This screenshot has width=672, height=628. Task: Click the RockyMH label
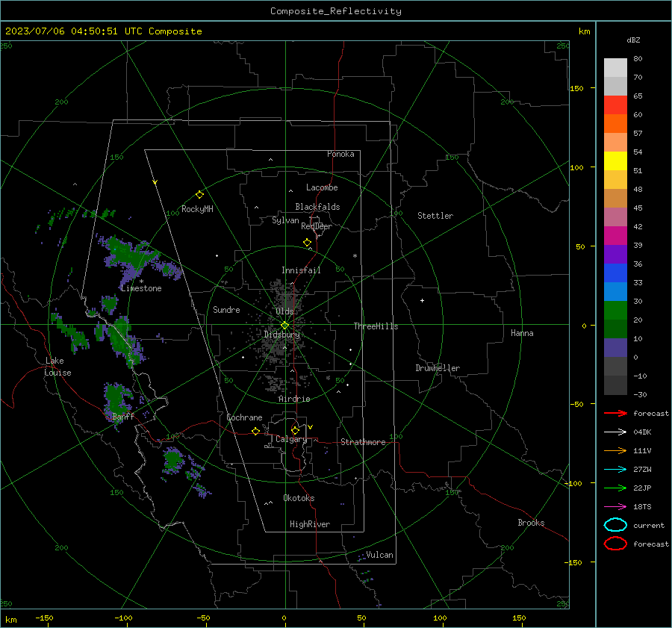coord(197,209)
